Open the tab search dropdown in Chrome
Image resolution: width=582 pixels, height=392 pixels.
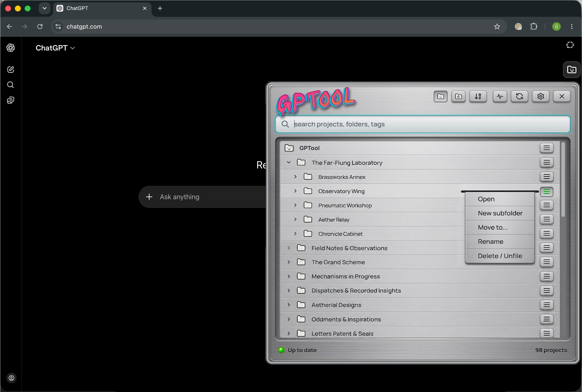tap(45, 8)
